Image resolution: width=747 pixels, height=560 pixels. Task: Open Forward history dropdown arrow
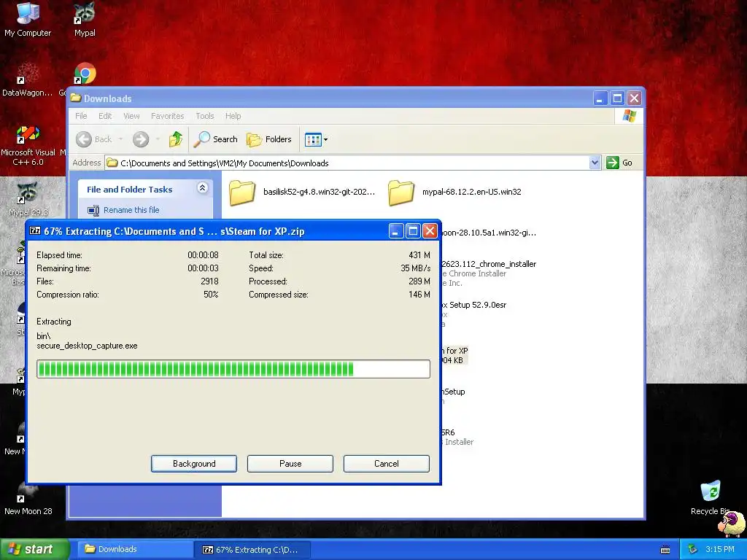(158, 139)
